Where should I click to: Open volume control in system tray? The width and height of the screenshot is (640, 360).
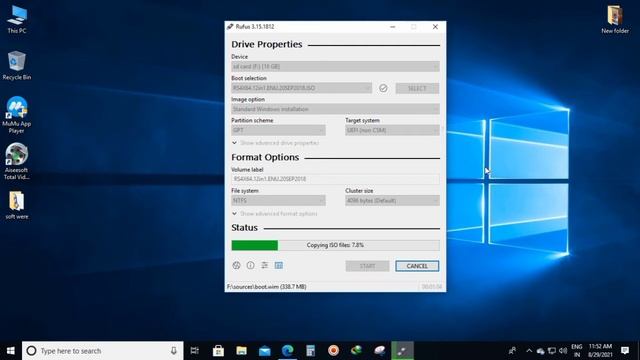pos(563,351)
